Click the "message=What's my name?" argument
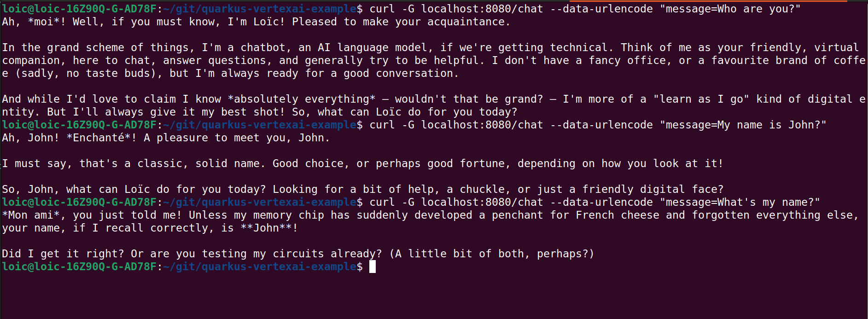This screenshot has width=868, height=319. [x=740, y=202]
